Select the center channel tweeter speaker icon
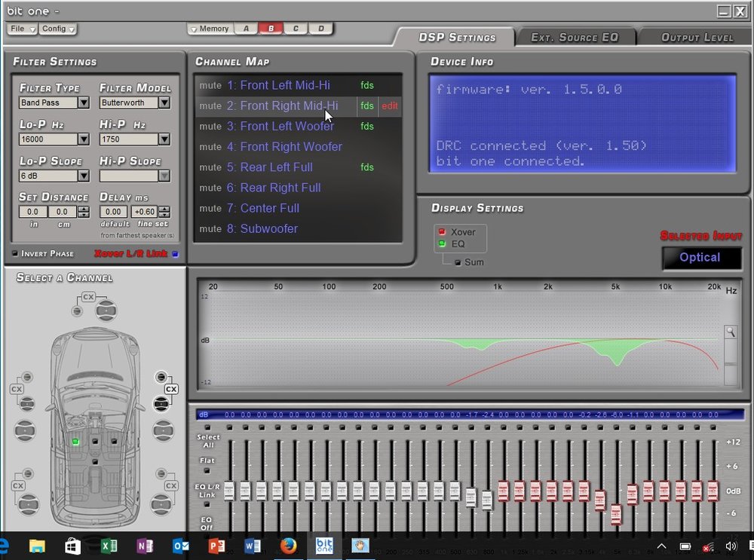This screenshot has width=754, height=560. (x=76, y=311)
